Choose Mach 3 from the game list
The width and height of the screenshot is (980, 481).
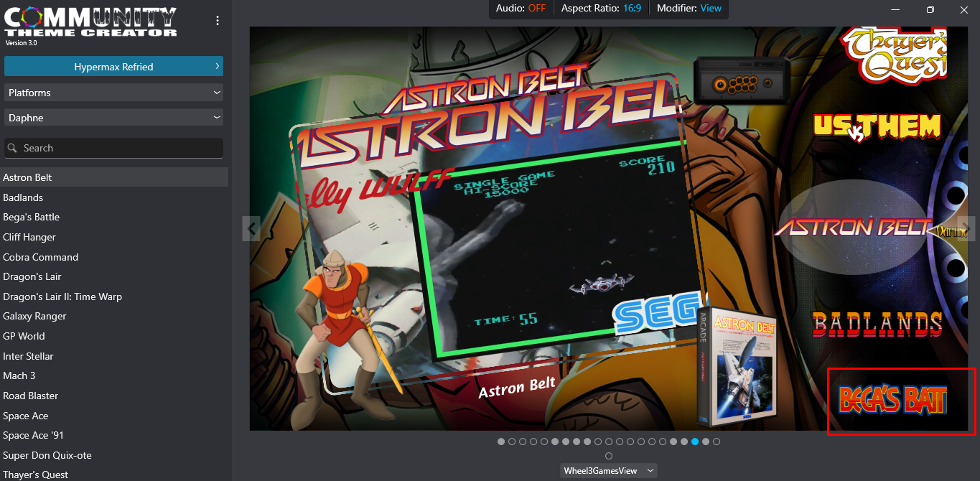(x=114, y=375)
